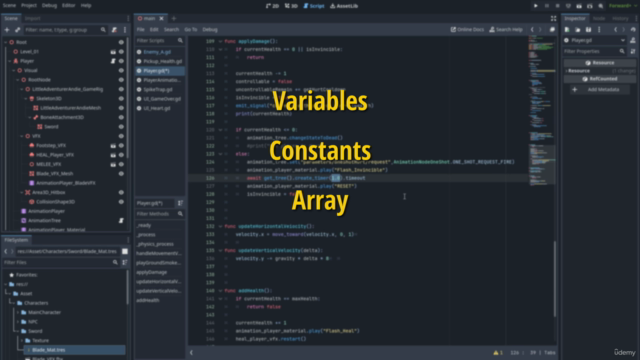
Task: Switch to the Node tab
Action: tap(599, 18)
